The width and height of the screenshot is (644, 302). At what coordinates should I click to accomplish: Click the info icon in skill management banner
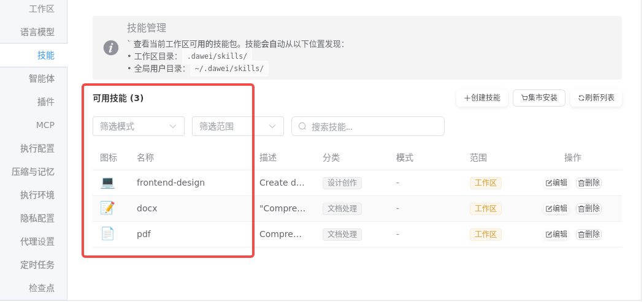(111, 48)
